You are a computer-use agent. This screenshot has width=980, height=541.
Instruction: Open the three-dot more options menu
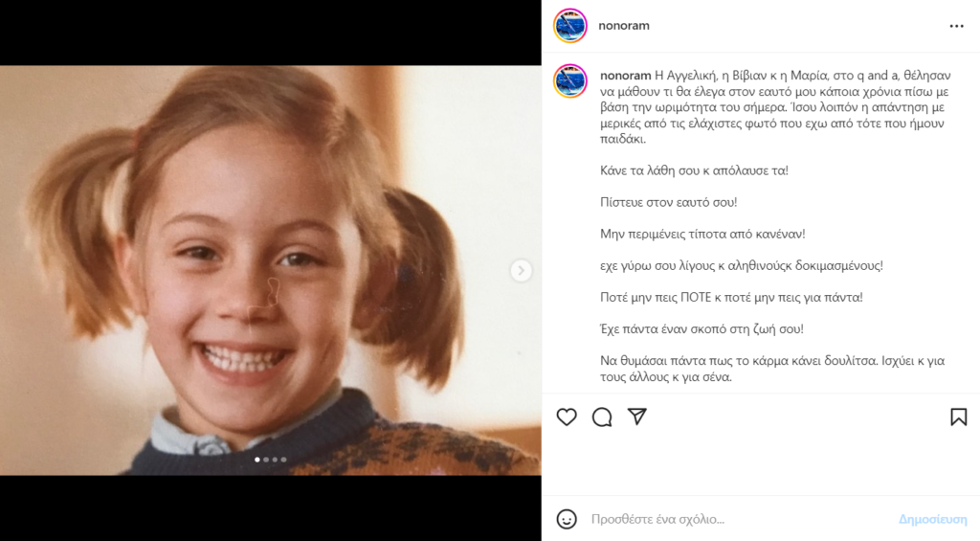pos(956,26)
